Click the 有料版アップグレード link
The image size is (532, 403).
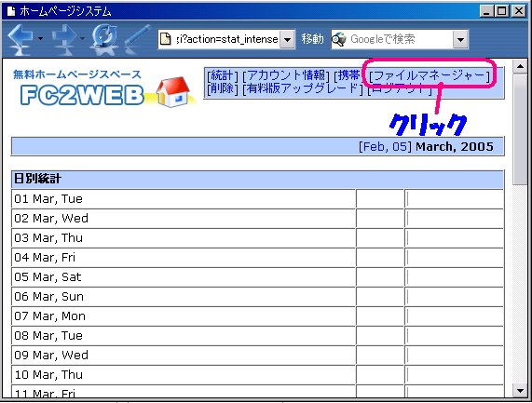click(x=303, y=88)
